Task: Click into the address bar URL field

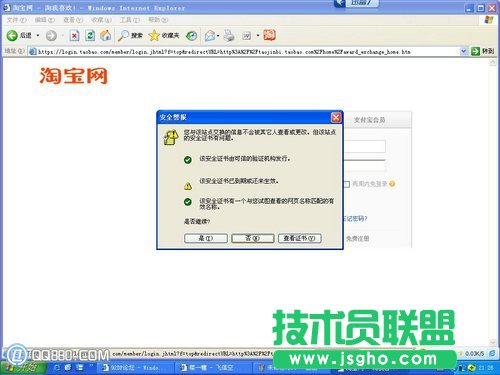Action: [247, 52]
